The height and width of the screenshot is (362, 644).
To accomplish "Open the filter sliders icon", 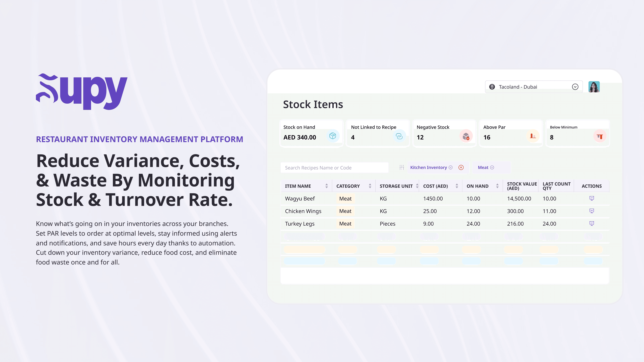I will [402, 167].
